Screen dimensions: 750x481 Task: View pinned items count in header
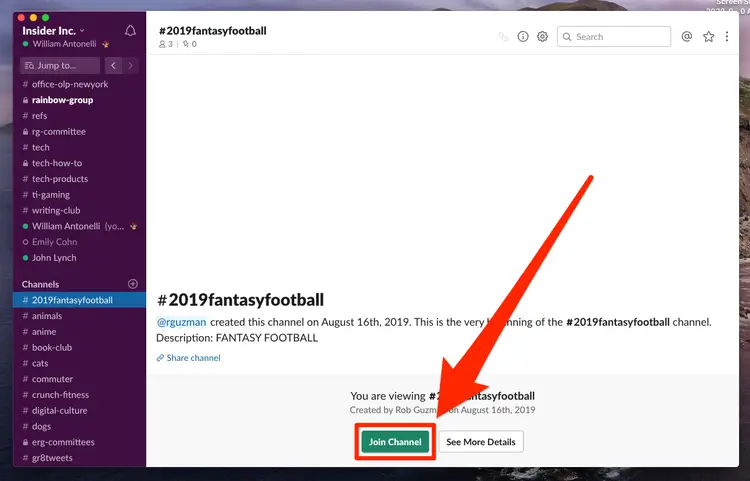[x=189, y=44]
